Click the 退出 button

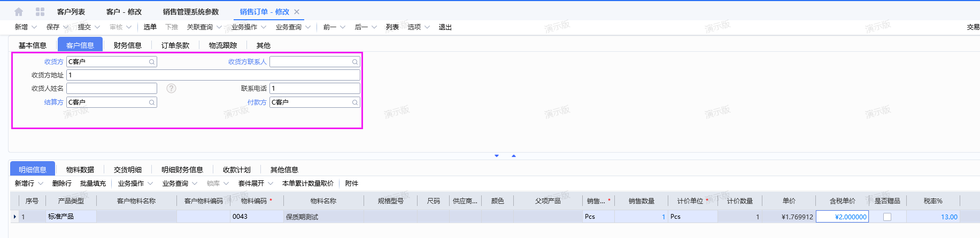click(445, 27)
